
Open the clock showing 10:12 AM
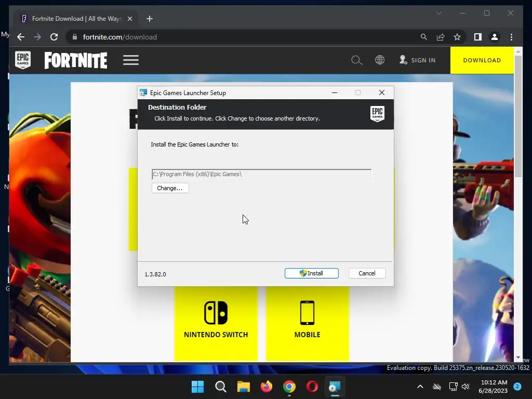click(x=494, y=387)
